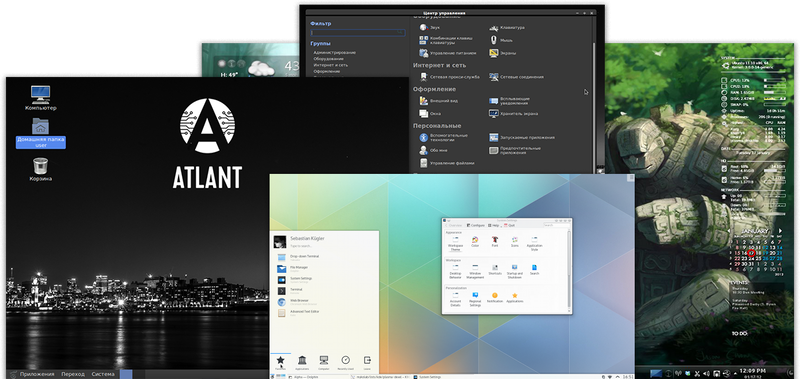The width and height of the screenshot is (800, 379).
Task: Open the Система panel menu
Action: pyautogui.click(x=103, y=374)
